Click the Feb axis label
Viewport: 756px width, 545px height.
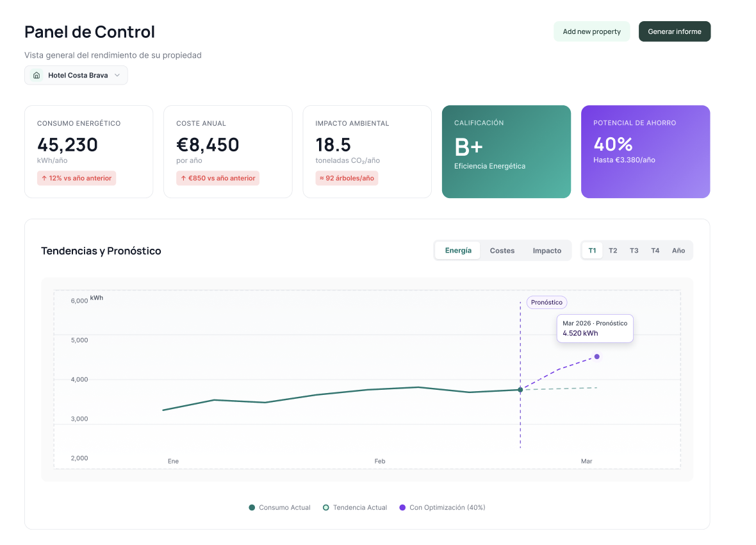click(x=380, y=461)
